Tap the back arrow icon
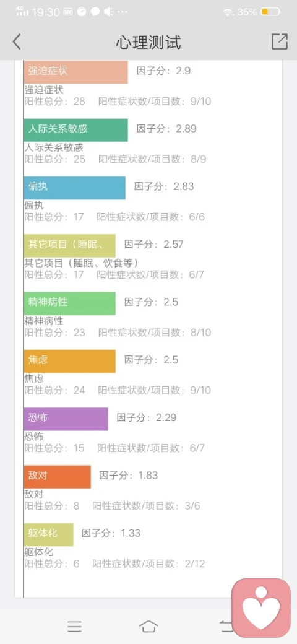297x644 pixels. click(17, 42)
